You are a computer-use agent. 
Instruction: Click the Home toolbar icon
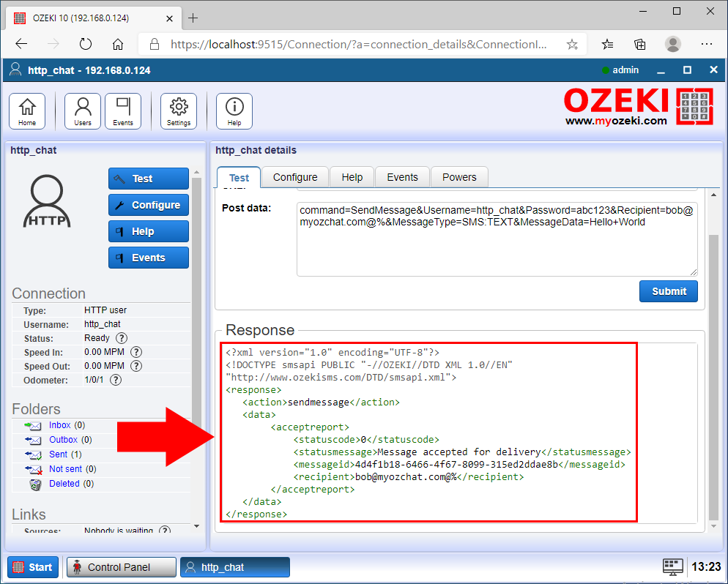point(27,111)
